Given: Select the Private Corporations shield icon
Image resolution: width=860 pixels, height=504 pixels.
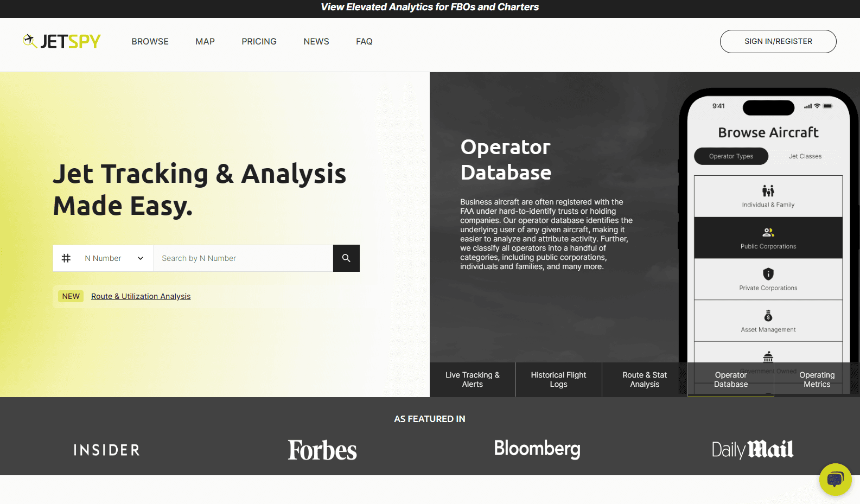Looking at the screenshot, I should click(768, 274).
